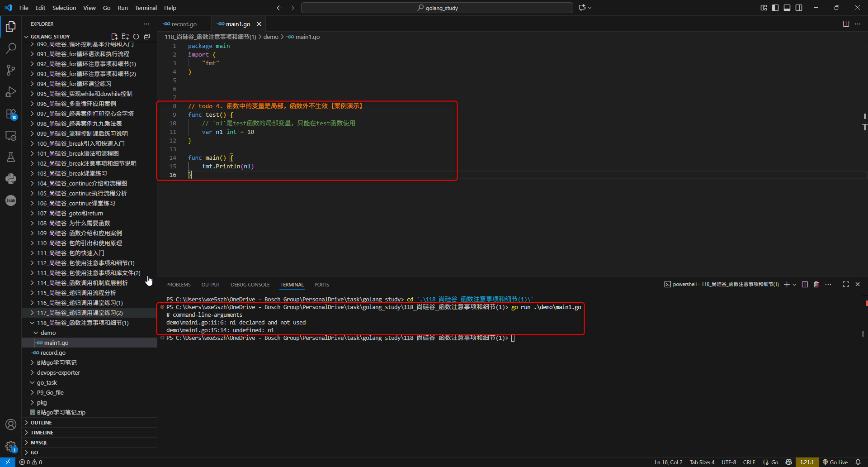Open the Accounts menu

coord(11,424)
